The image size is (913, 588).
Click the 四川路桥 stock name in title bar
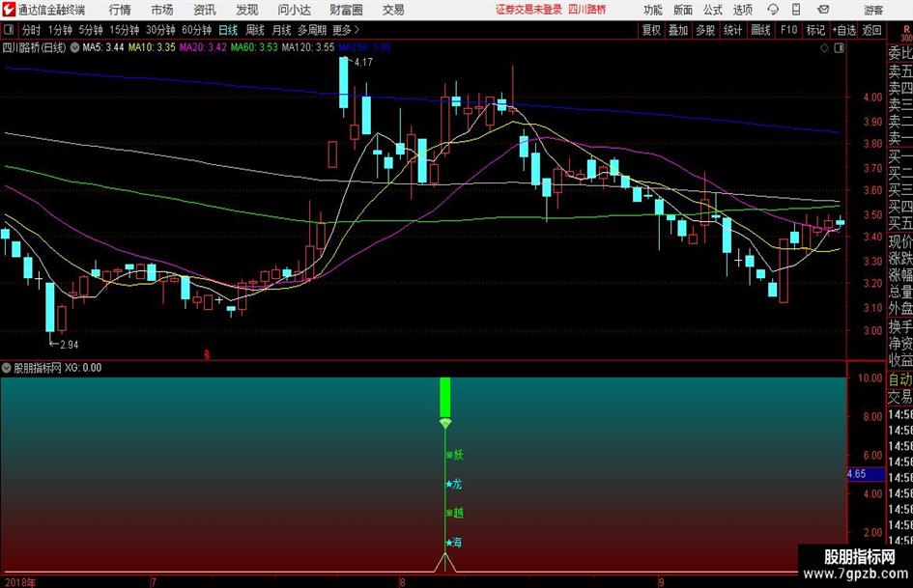pyautogui.click(x=587, y=10)
